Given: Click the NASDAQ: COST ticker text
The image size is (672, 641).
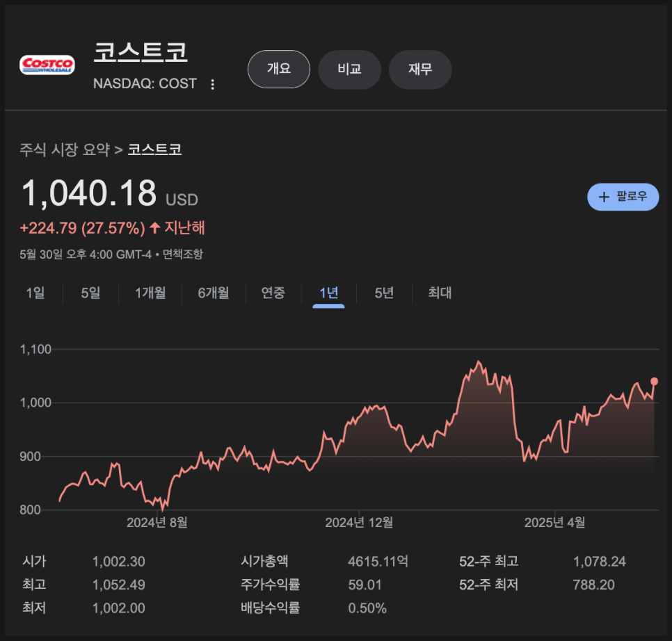Looking at the screenshot, I should 145,83.
